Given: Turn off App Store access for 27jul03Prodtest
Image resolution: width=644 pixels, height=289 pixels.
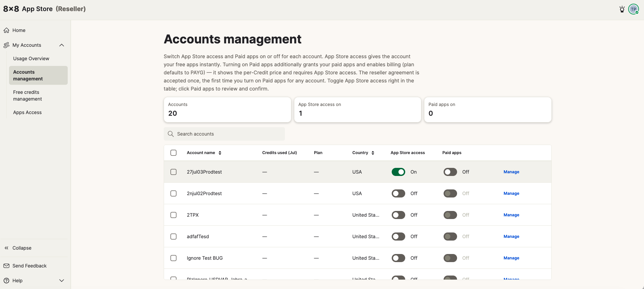Looking at the screenshot, I should 398,172.
